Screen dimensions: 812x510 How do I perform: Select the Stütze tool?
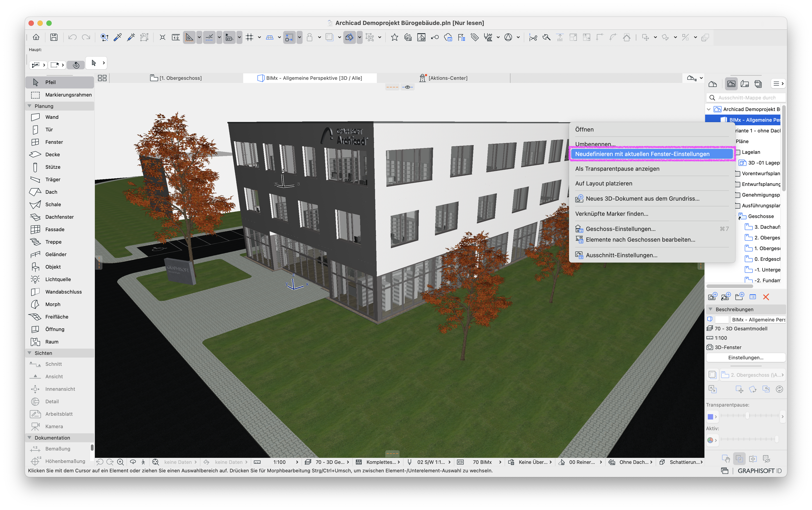60,167
